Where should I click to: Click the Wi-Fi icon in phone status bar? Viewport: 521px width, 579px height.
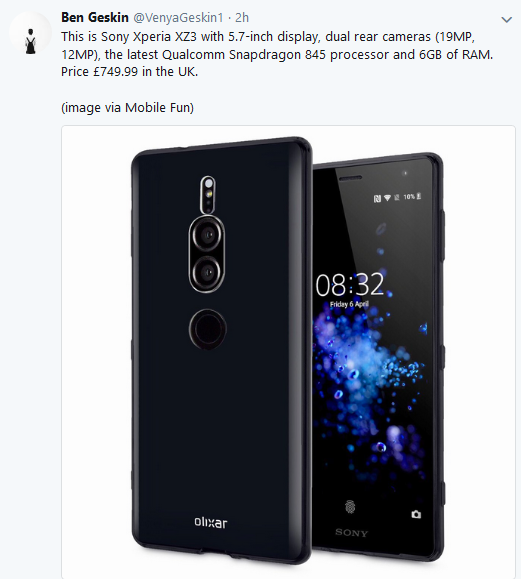(x=387, y=198)
